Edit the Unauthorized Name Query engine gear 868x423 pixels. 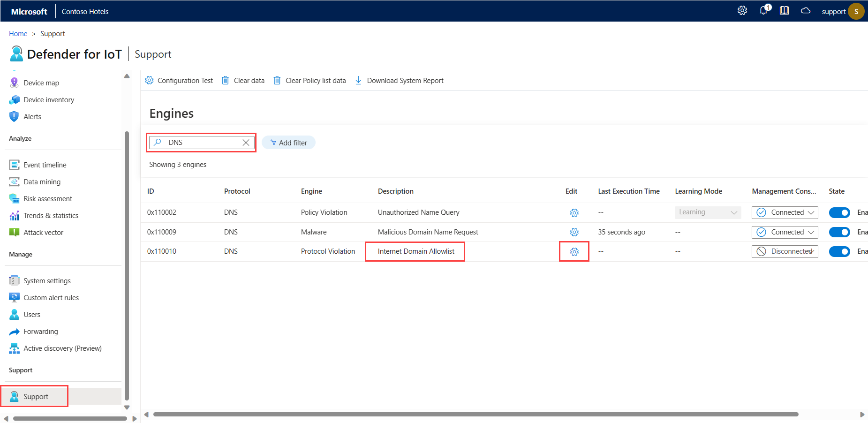pyautogui.click(x=574, y=213)
